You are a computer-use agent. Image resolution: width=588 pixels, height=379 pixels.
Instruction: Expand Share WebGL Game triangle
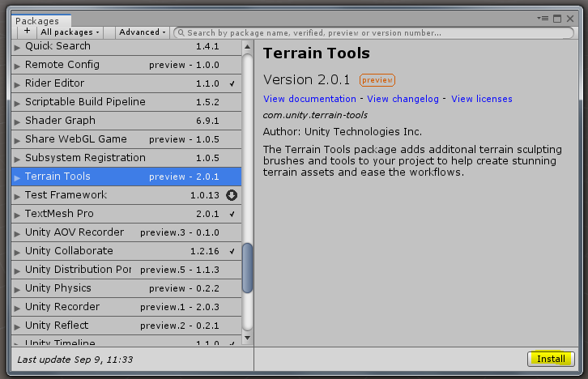[x=17, y=140]
